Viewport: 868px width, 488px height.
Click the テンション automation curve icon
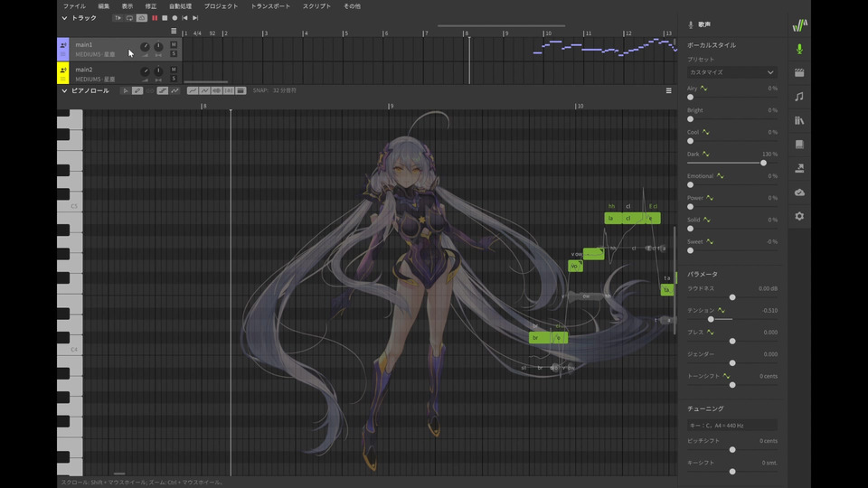click(x=722, y=310)
